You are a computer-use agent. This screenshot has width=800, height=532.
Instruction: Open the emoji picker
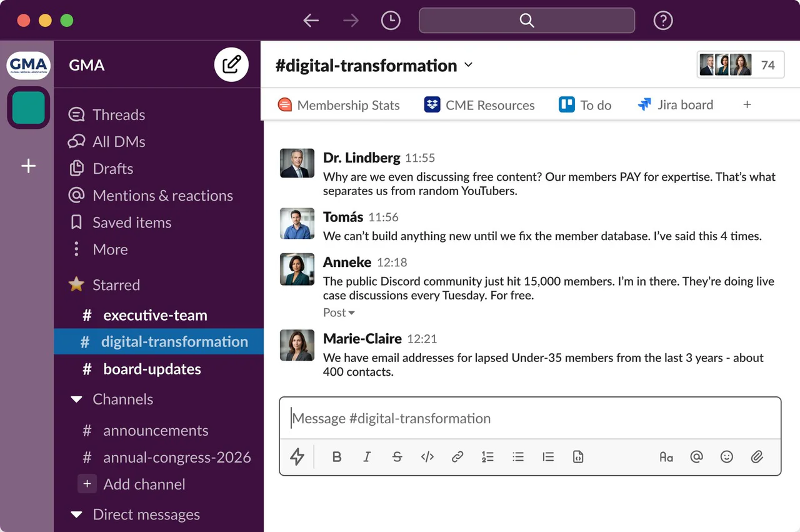(x=726, y=457)
